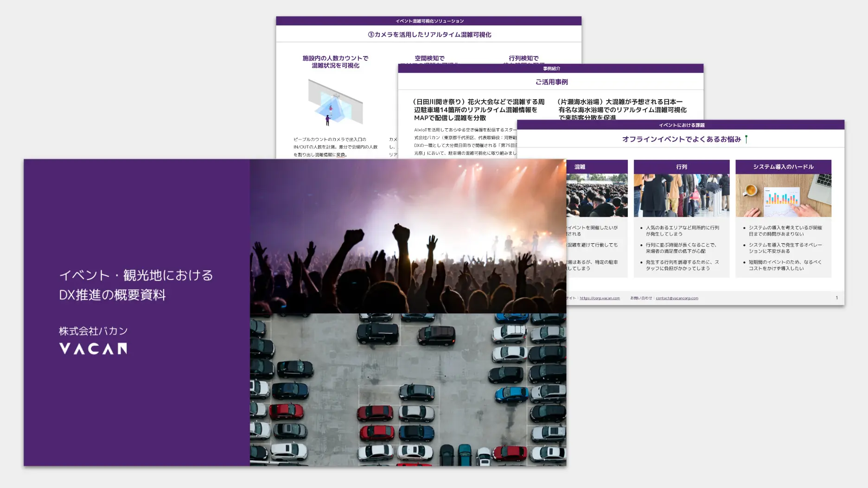Click the slide page number 1
This screenshot has width=868, height=488.
(x=836, y=298)
